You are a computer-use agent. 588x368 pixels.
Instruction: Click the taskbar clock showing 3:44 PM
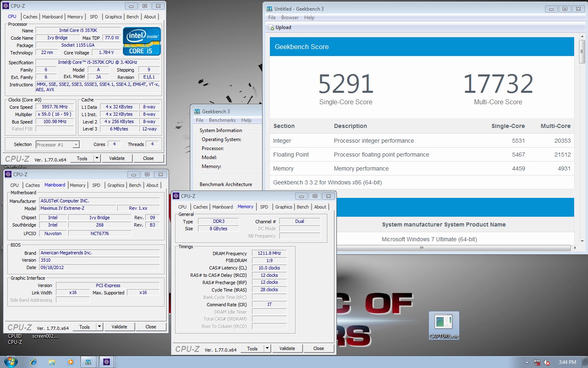click(567, 362)
